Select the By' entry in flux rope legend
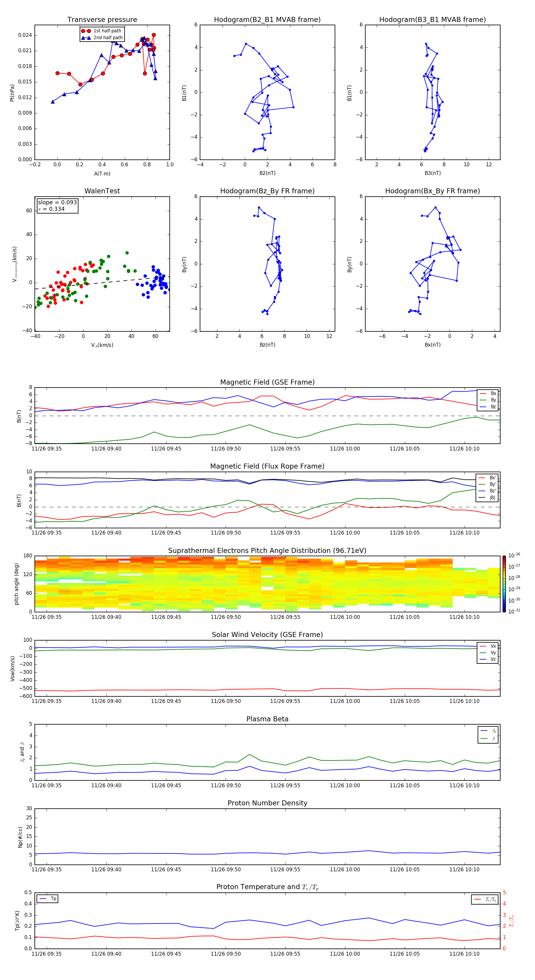Image resolution: width=535 pixels, height=980 pixels. coord(487,484)
